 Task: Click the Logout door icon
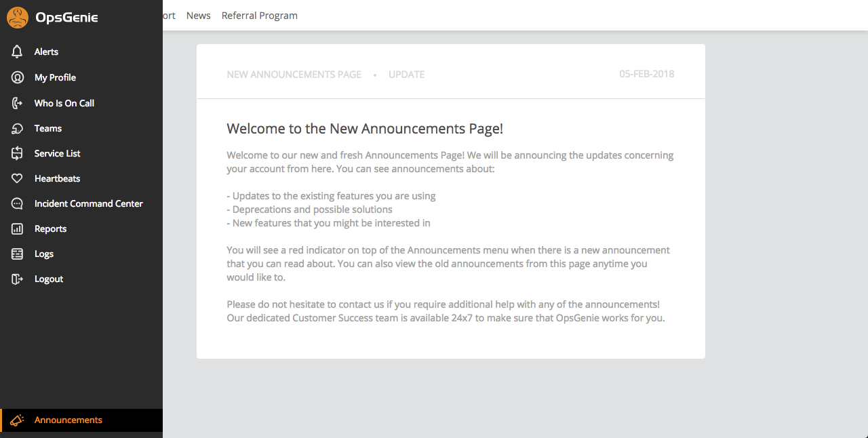pyautogui.click(x=18, y=279)
